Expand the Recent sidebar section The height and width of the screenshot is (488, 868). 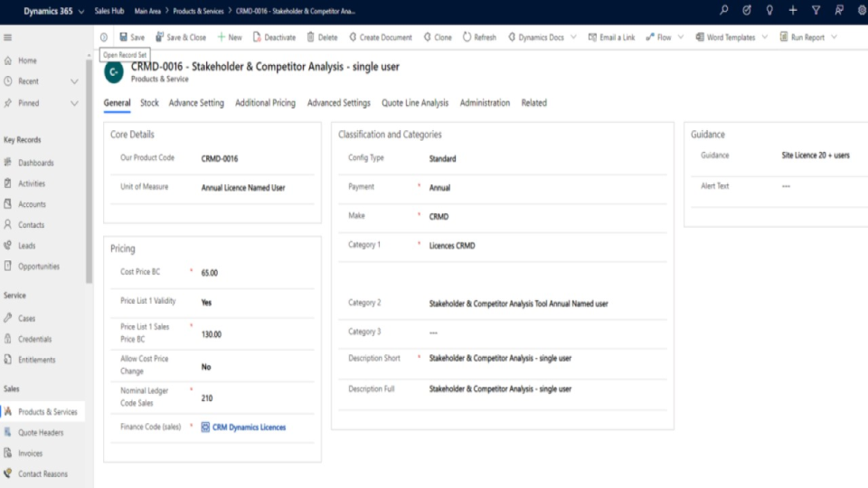click(x=74, y=81)
